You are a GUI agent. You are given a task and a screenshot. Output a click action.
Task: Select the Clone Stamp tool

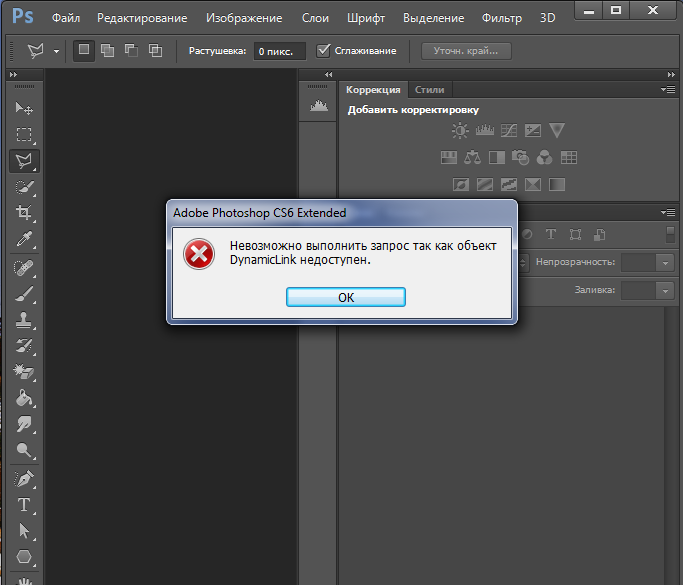click(x=25, y=319)
